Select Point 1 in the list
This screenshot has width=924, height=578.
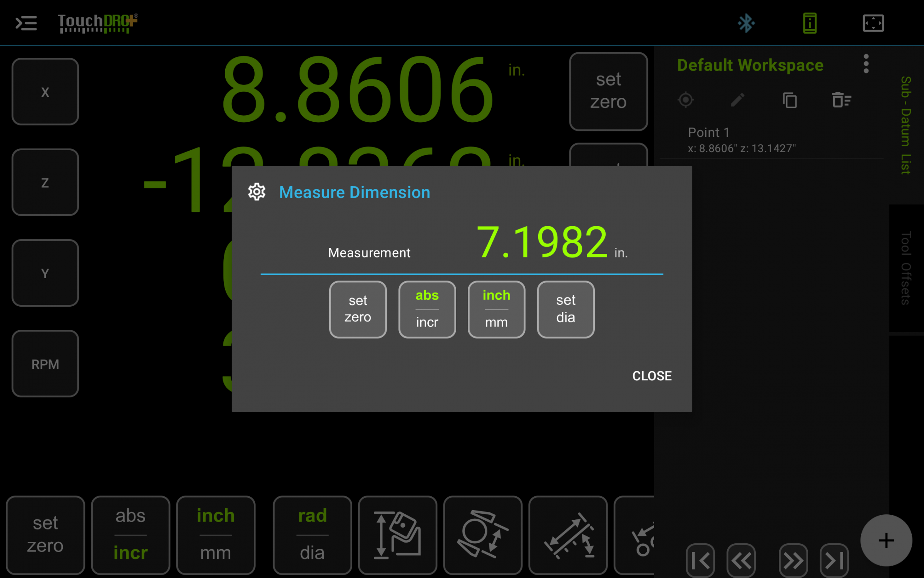click(772, 140)
